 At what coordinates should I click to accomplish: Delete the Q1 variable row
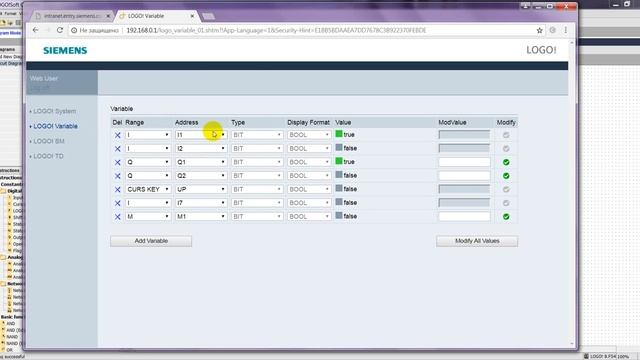tap(118, 162)
